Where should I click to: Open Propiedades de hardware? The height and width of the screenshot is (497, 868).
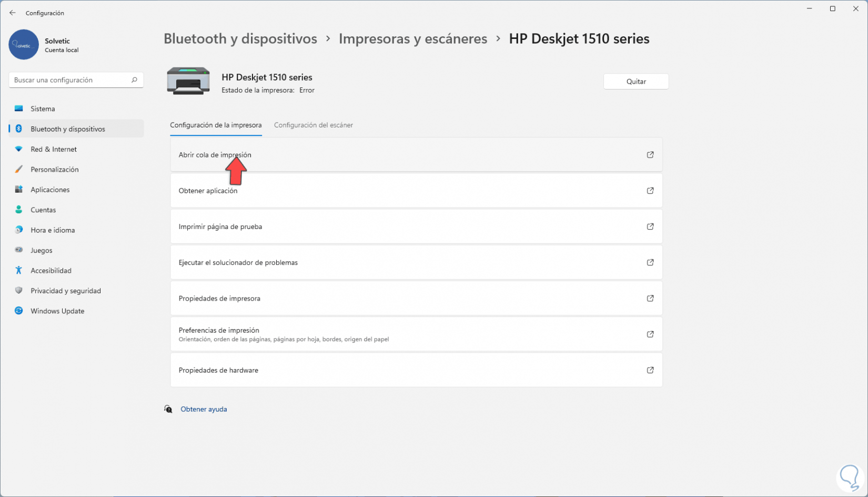(x=416, y=370)
